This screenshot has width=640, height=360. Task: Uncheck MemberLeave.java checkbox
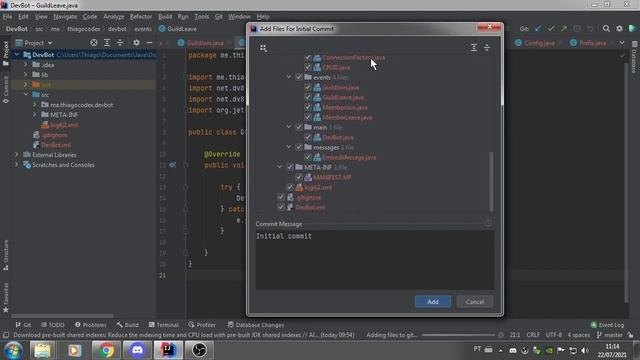308,117
